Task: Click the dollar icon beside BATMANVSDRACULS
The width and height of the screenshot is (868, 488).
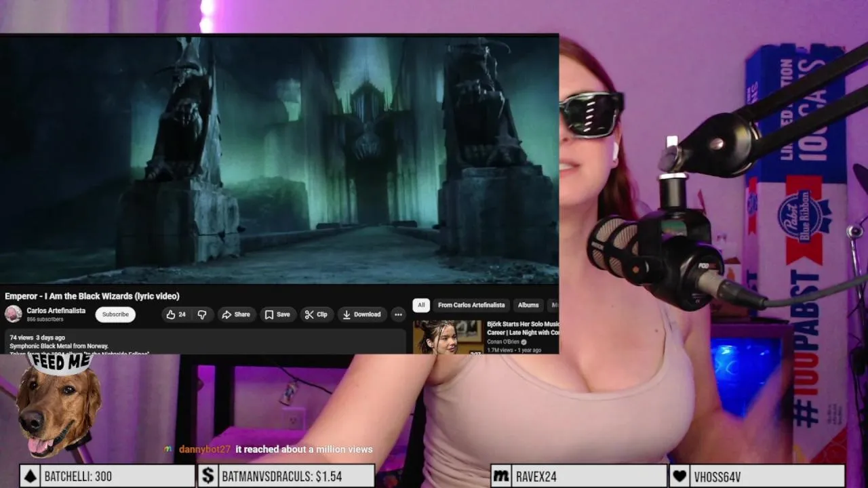Action: 208,476
